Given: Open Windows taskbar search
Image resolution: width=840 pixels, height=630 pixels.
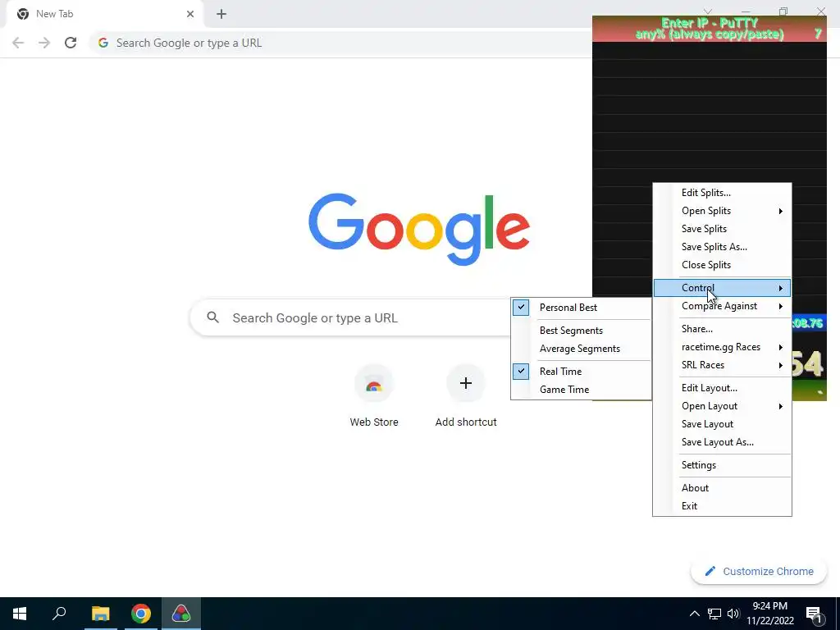Looking at the screenshot, I should coord(59,614).
